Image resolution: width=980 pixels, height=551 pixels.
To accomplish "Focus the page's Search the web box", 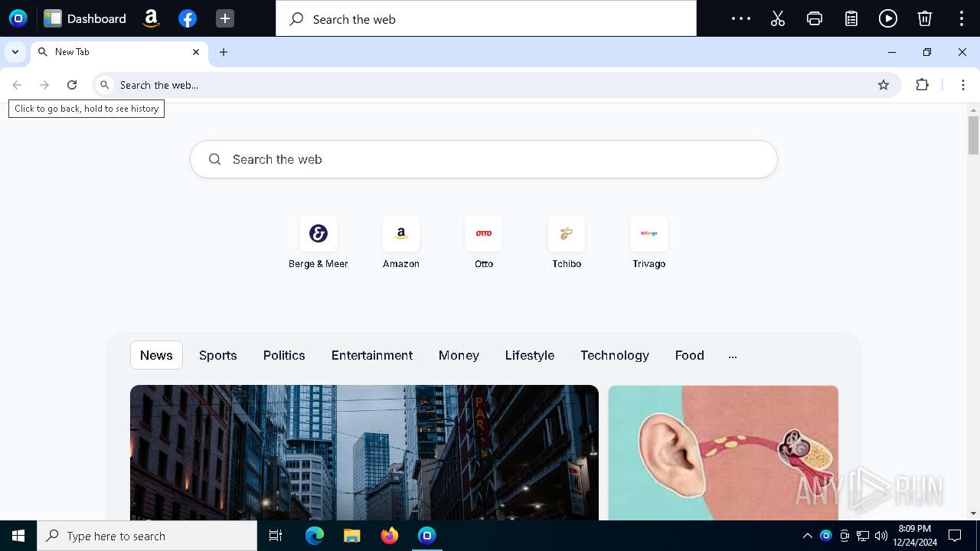I will point(484,159).
